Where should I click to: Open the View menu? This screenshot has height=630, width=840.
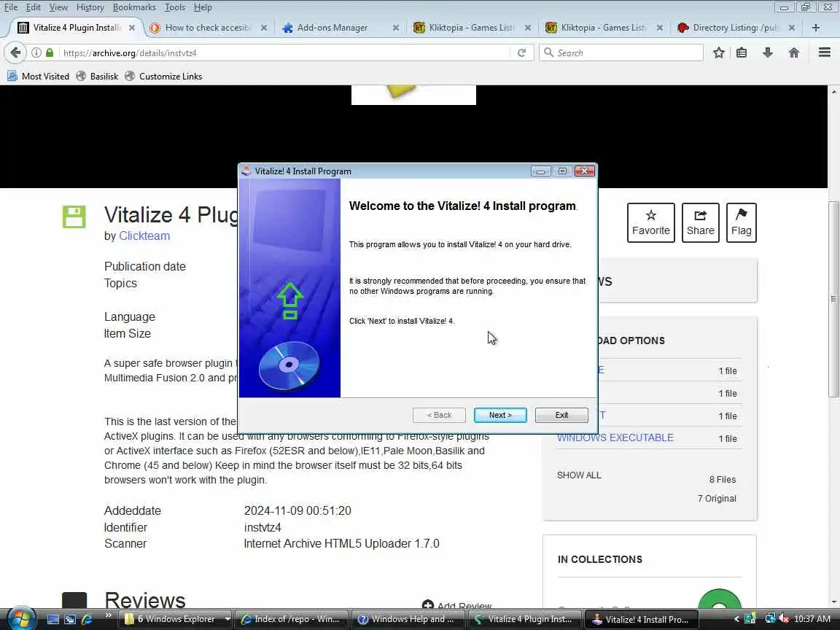click(58, 7)
